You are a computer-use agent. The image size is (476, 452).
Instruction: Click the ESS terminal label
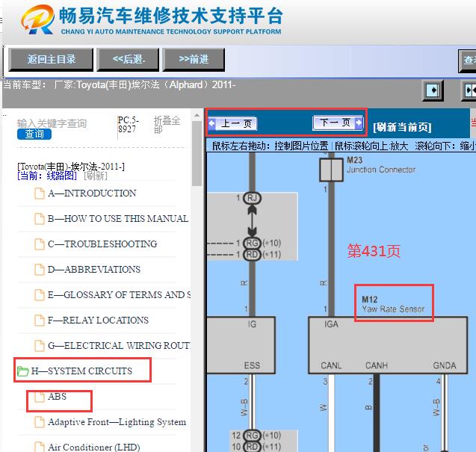point(252,365)
